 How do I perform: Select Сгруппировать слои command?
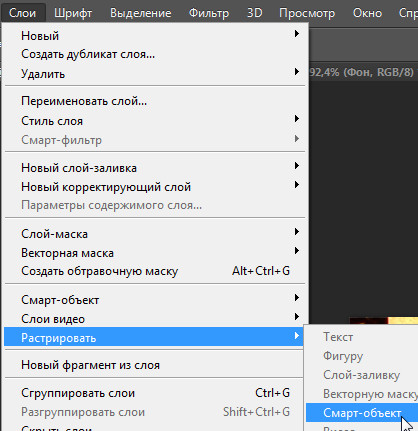[155, 393]
